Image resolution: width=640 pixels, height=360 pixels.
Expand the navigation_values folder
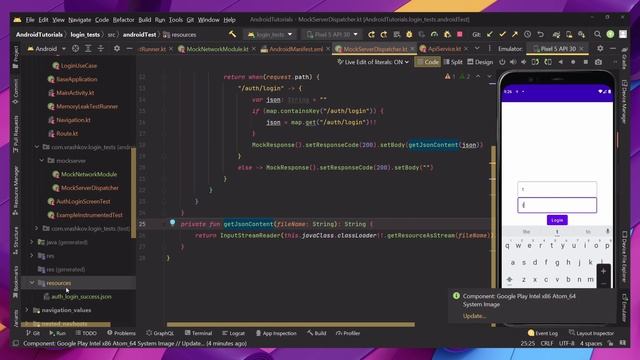pyautogui.click(x=27, y=310)
